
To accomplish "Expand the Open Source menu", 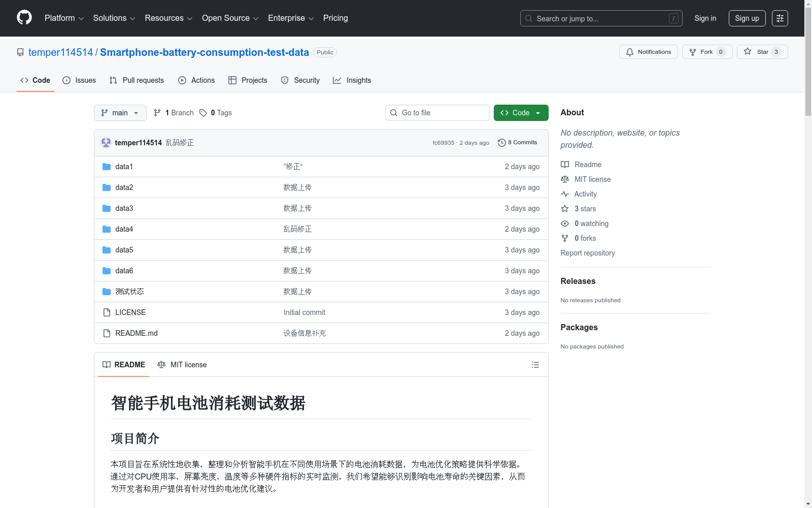I will point(230,18).
